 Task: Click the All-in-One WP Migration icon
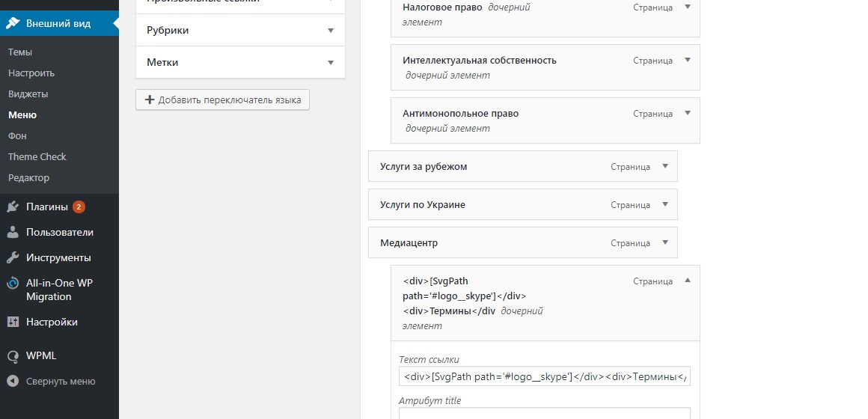click(13, 284)
